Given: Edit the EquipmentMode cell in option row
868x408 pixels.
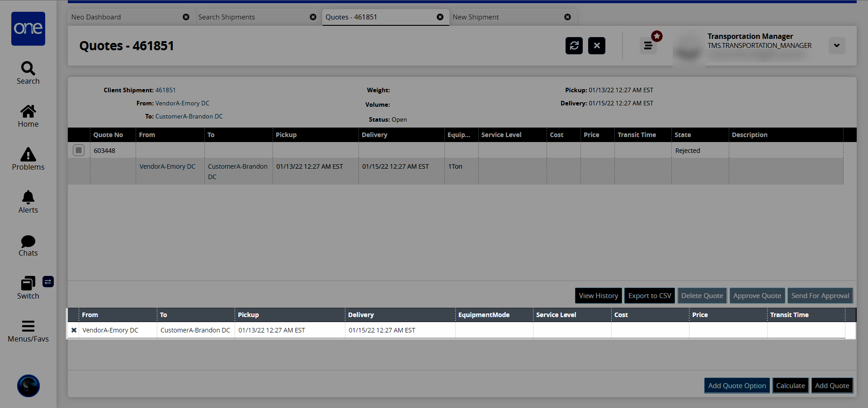Looking at the screenshot, I should (x=494, y=330).
